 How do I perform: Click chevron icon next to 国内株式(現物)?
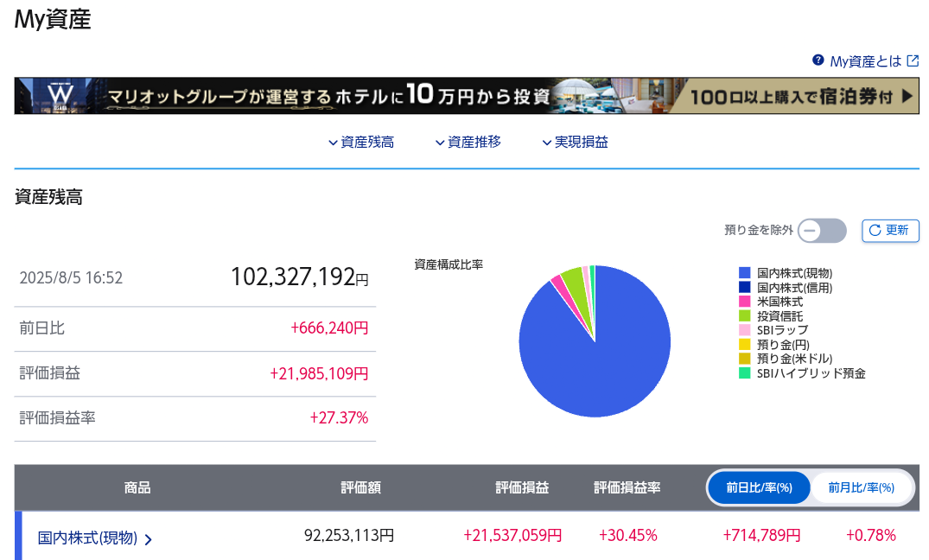pyautogui.click(x=149, y=539)
